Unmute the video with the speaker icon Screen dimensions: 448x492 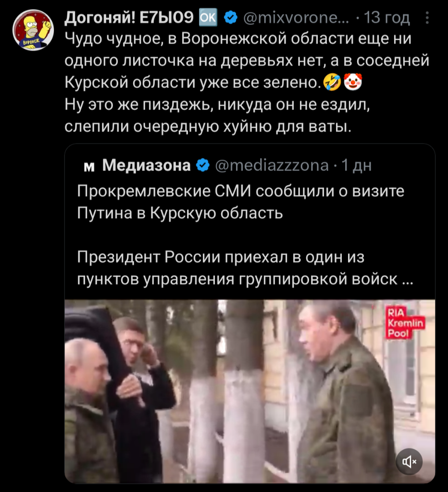pos(409,462)
